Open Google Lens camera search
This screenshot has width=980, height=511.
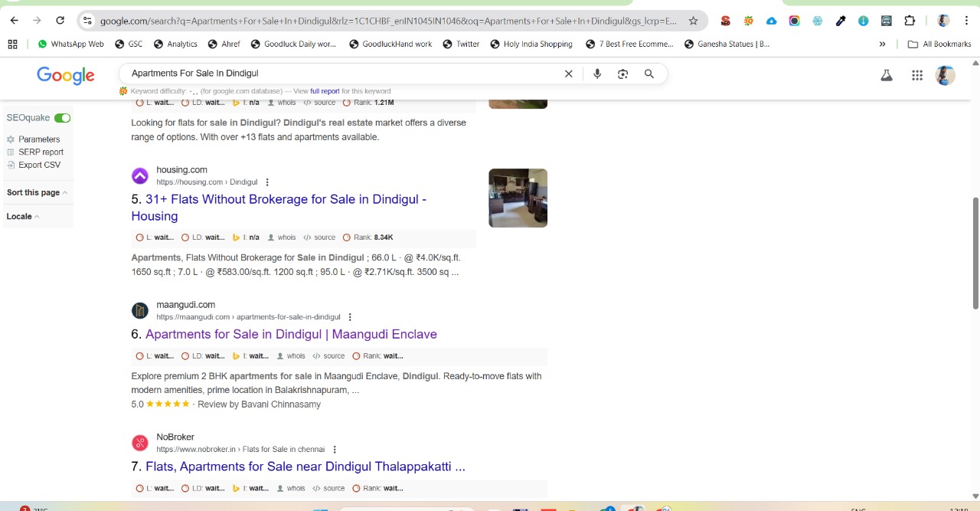pyautogui.click(x=622, y=73)
